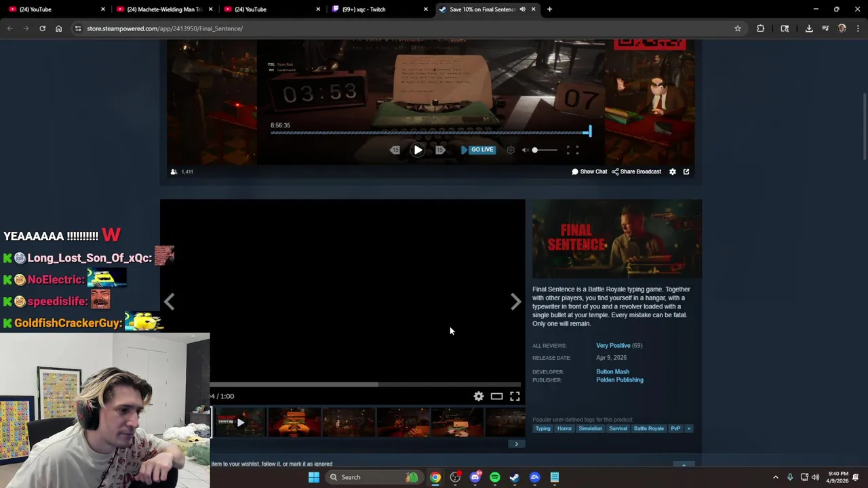
Task: Seek on the trailer progress bar
Action: [366, 384]
